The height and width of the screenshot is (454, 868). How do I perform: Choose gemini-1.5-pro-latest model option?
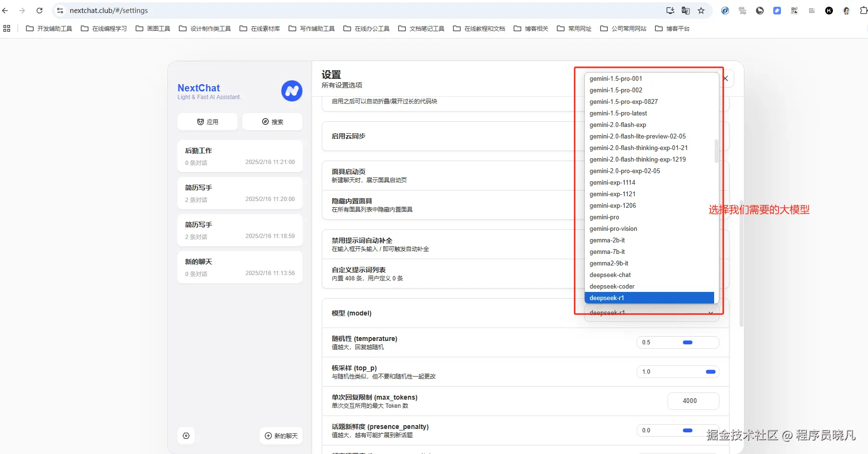click(x=649, y=113)
